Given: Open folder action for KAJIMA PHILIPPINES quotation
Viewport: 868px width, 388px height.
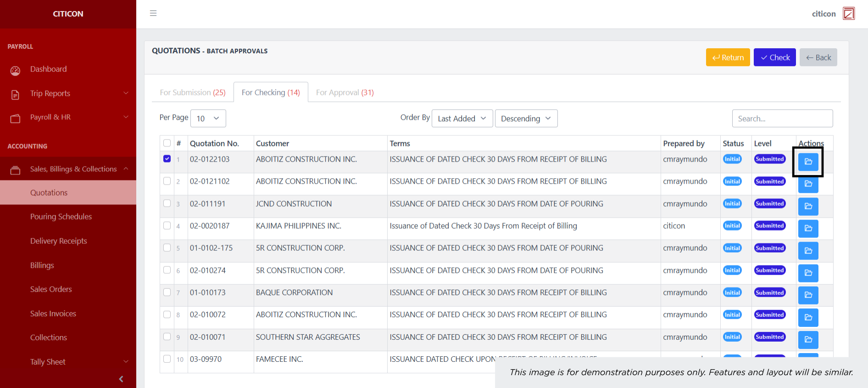Looking at the screenshot, I should pos(808,228).
